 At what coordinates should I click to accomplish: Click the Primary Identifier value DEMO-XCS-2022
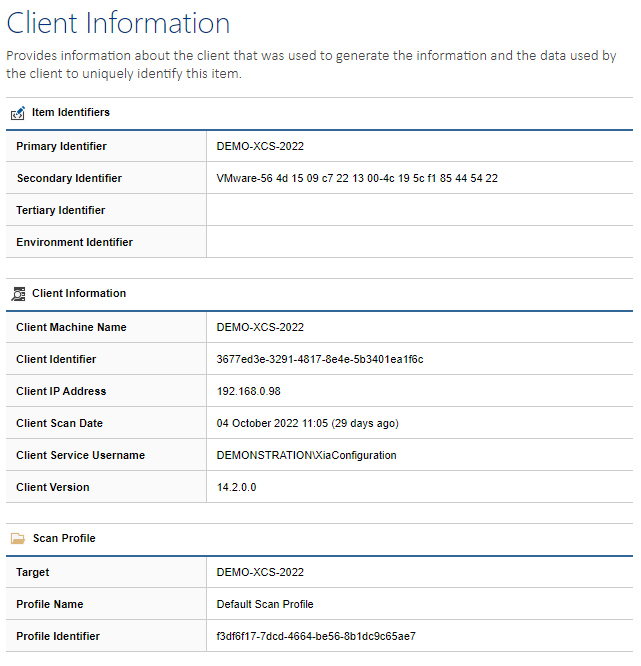click(260, 147)
